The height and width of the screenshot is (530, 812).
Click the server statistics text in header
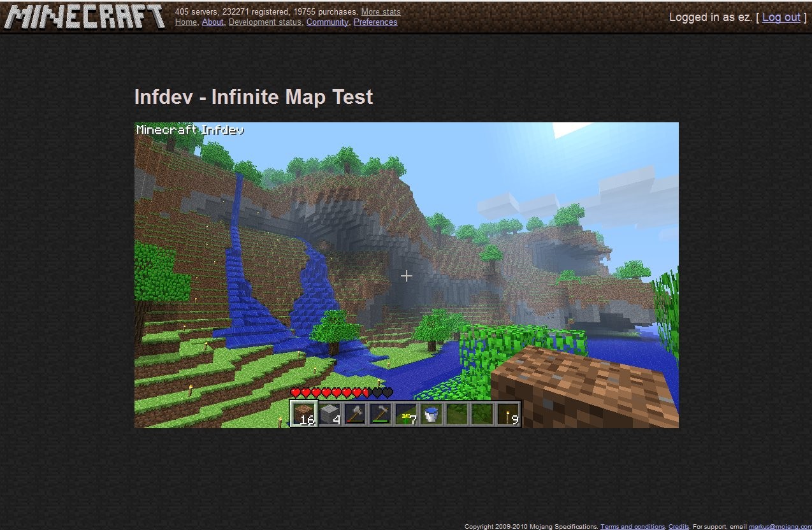coord(266,11)
